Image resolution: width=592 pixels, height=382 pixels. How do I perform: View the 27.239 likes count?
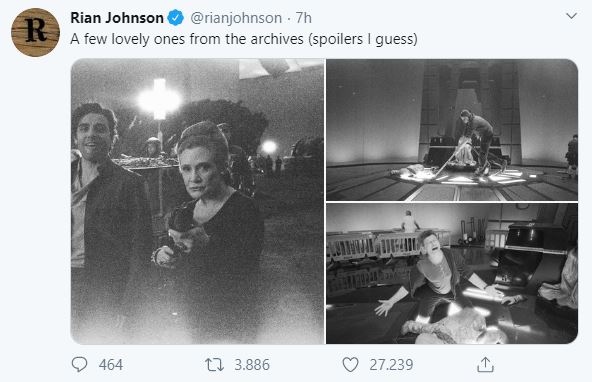[x=391, y=365]
